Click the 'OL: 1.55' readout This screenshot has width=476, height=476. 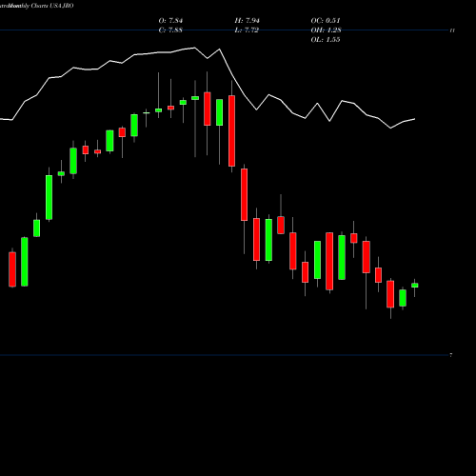coord(326,40)
